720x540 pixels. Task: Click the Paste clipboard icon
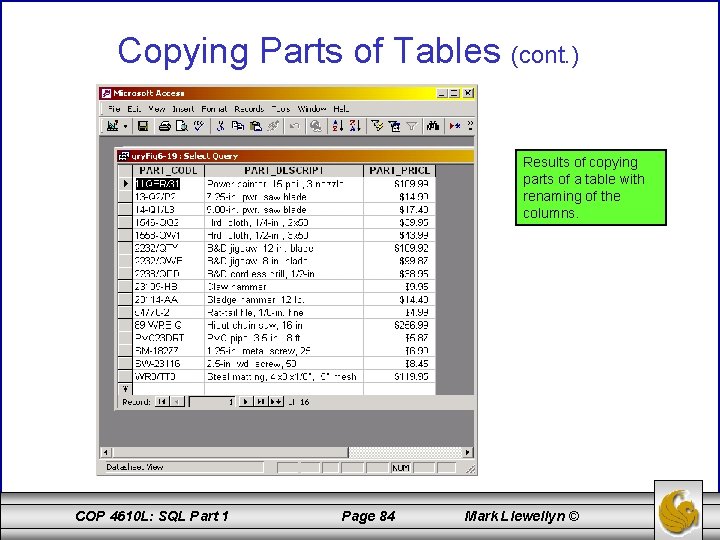pos(255,126)
